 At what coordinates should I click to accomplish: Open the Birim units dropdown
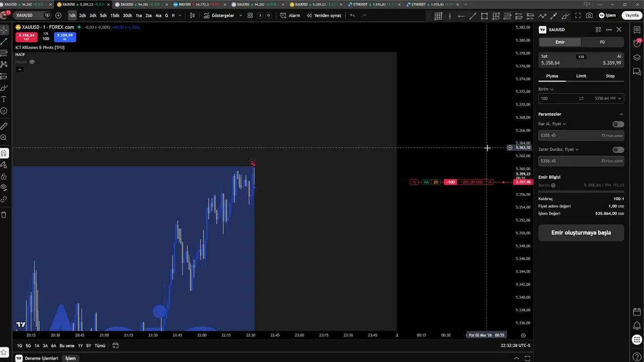(546, 89)
